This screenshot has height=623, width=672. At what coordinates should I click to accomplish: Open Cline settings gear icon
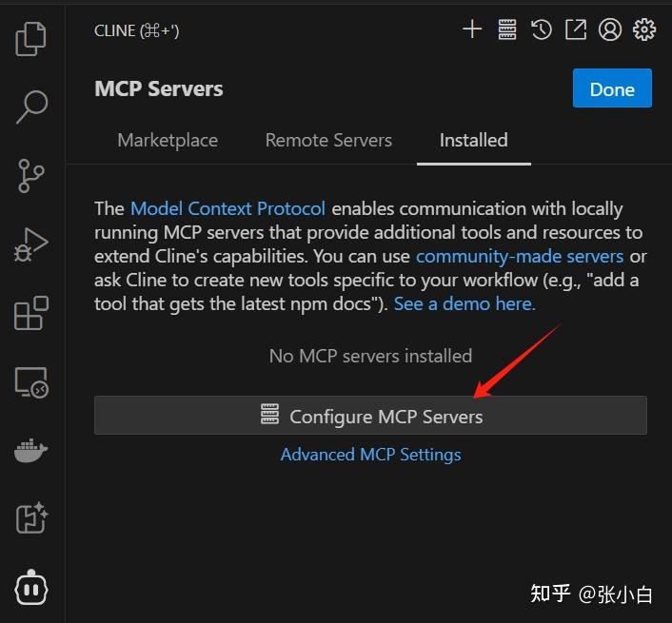pyautogui.click(x=644, y=29)
